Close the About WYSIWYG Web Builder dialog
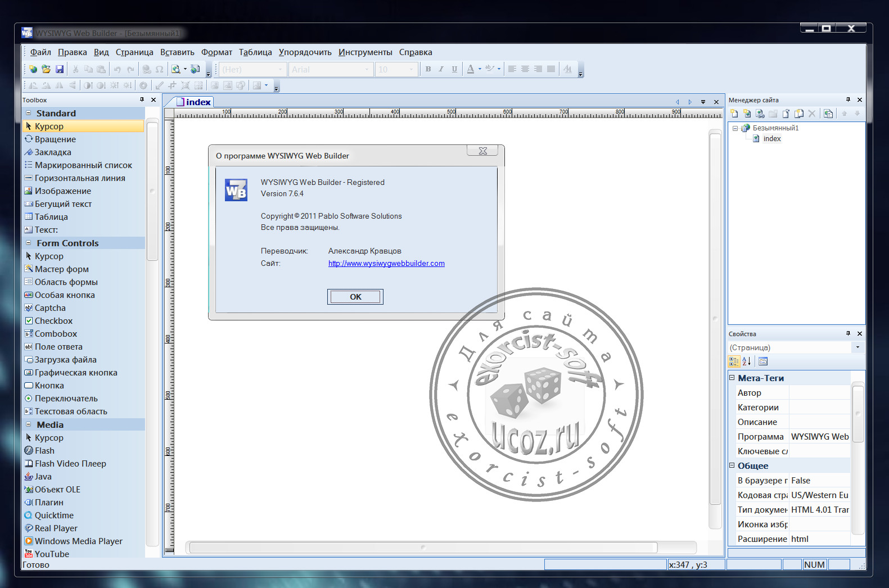Viewport: 889px width, 588px height. point(482,151)
